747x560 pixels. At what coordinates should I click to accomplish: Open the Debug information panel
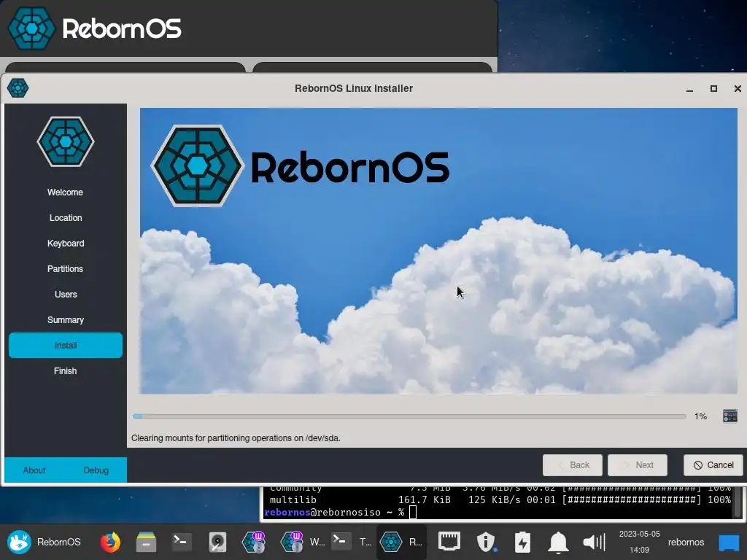[96, 470]
